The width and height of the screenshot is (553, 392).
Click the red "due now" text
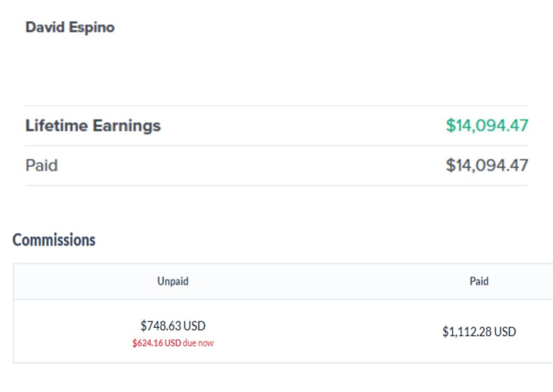(198, 343)
